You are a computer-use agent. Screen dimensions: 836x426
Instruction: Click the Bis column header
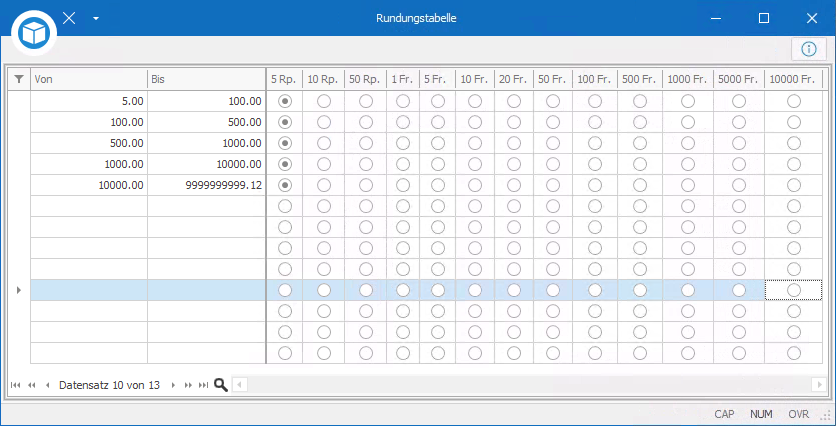pos(207,79)
